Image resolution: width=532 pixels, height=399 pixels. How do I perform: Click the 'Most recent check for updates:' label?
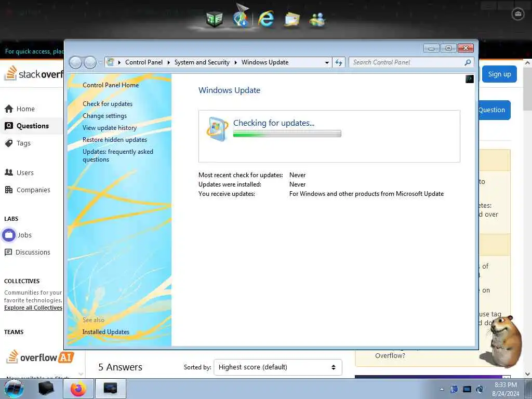(x=241, y=175)
